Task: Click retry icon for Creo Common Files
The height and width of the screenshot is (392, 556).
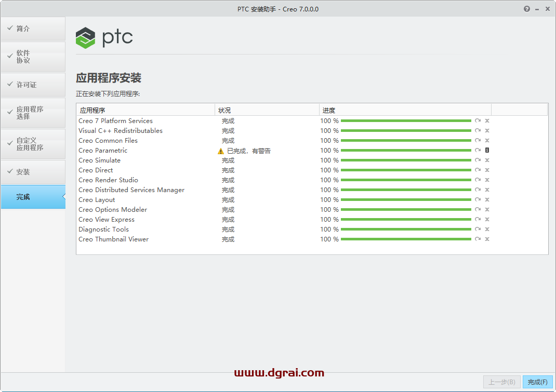Action: coord(478,140)
